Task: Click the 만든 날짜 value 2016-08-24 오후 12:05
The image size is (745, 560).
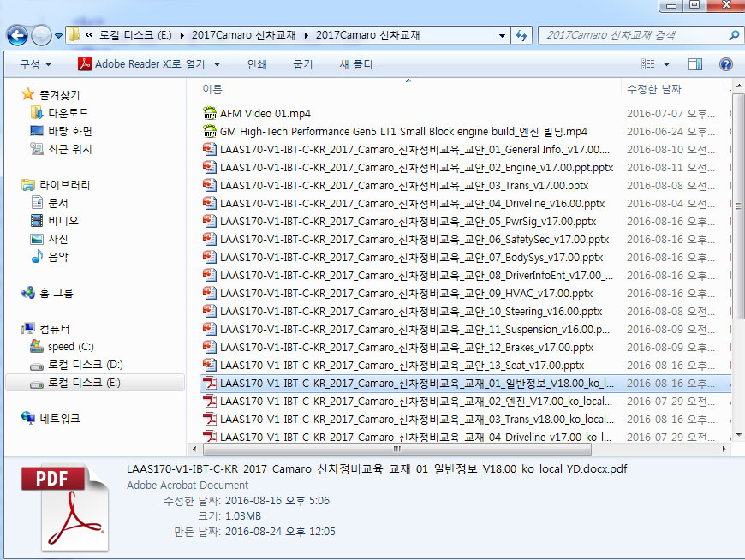Action: click(x=280, y=532)
